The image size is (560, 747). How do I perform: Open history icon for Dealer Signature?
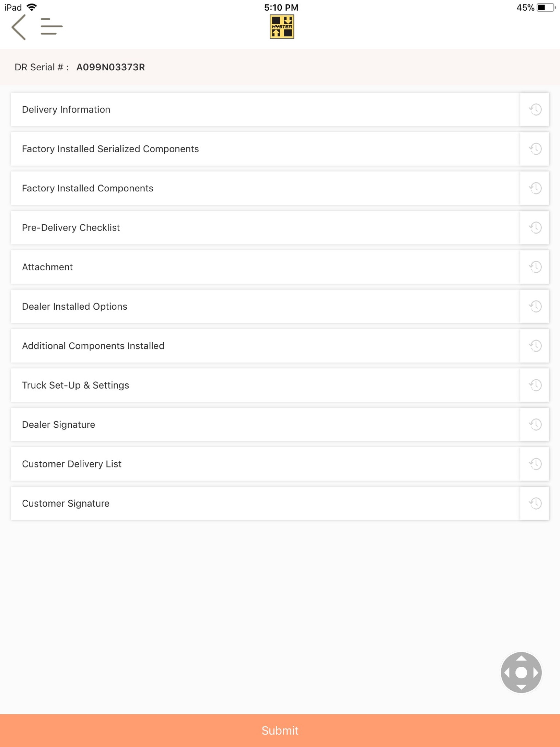point(535,424)
